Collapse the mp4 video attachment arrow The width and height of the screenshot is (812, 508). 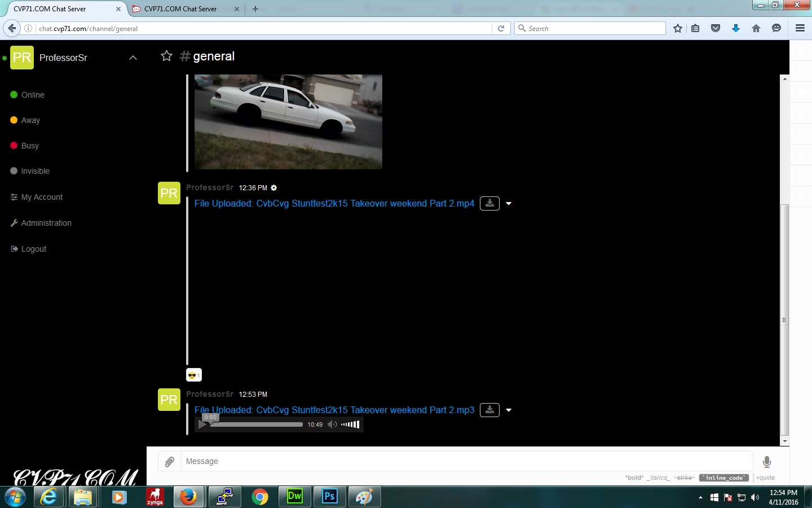pyautogui.click(x=509, y=204)
